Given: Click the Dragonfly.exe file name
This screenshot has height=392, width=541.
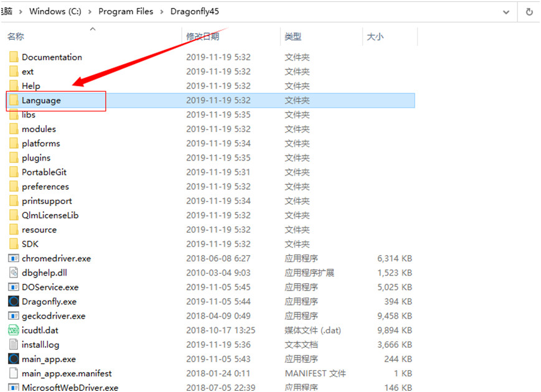Looking at the screenshot, I should (x=49, y=302).
